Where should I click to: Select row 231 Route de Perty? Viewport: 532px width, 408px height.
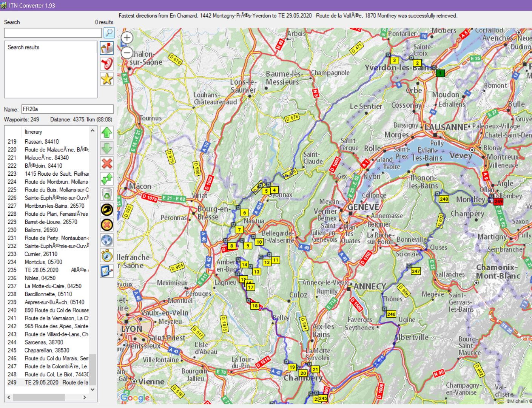coord(47,238)
